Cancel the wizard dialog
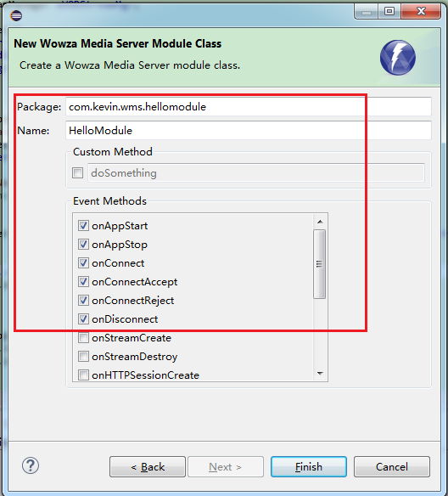 tap(392, 466)
